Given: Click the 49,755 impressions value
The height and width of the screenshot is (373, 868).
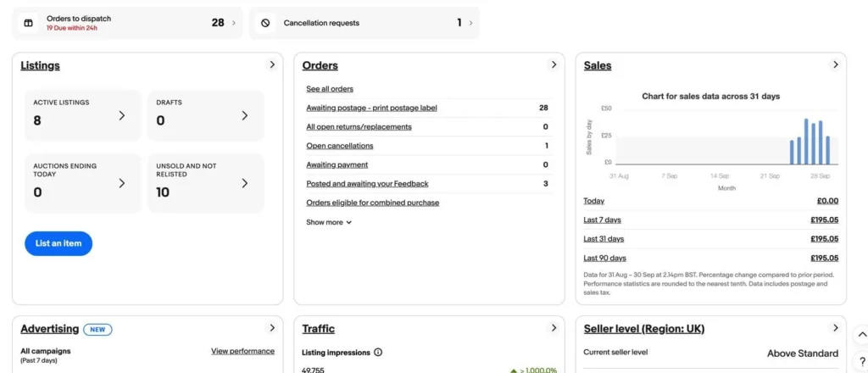Looking at the screenshot, I should (313, 370).
